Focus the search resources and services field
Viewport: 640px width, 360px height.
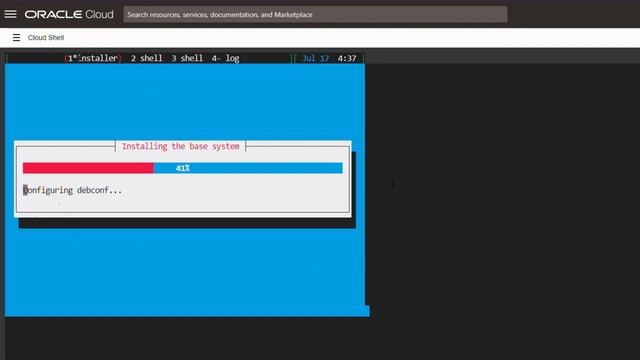click(x=315, y=14)
